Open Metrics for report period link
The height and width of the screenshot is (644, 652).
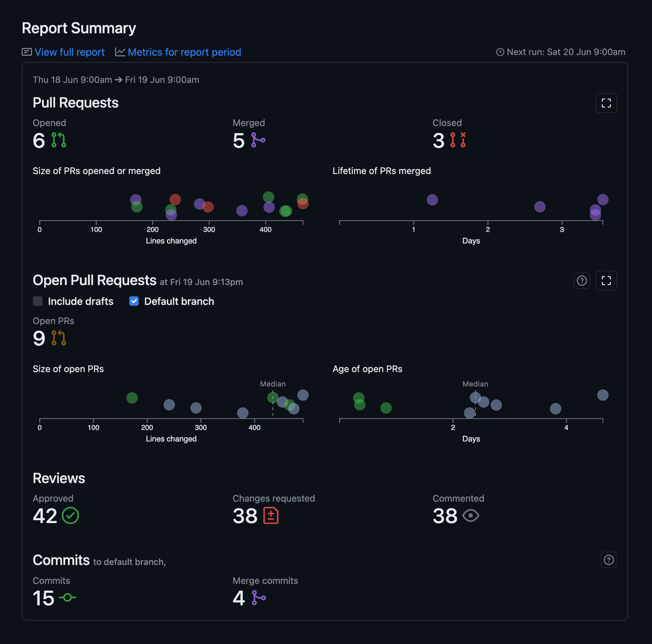pos(184,52)
